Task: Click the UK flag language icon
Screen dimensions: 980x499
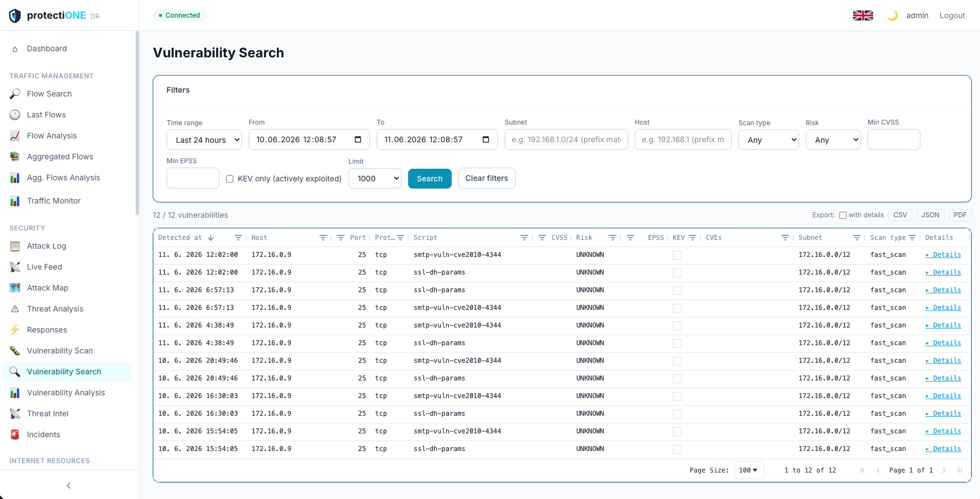Action: click(x=863, y=15)
